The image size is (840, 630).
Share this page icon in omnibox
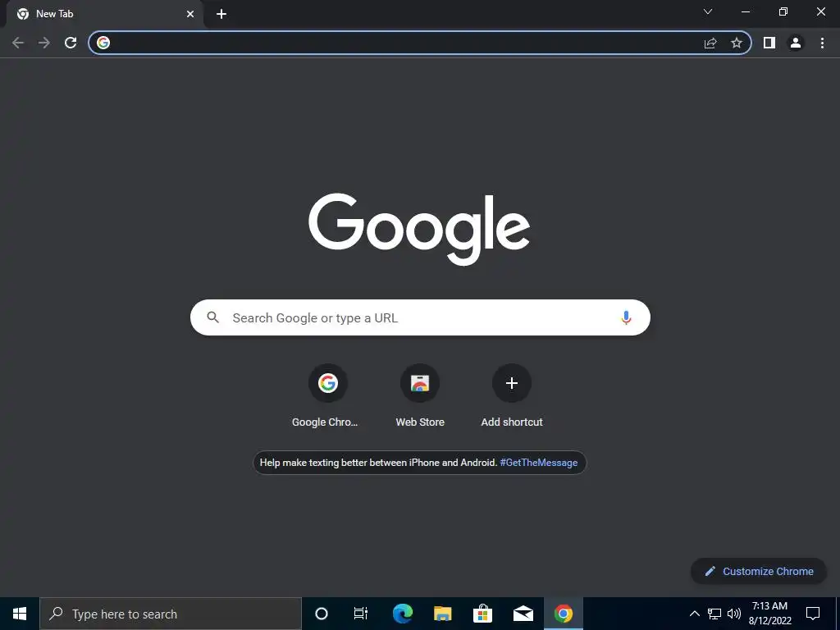point(710,43)
